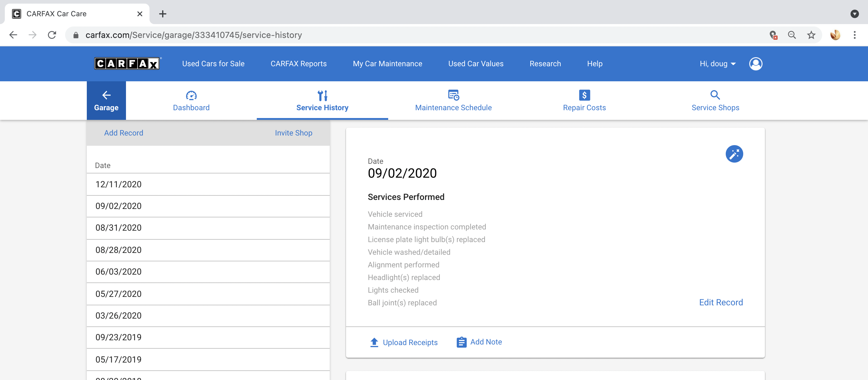Image resolution: width=868 pixels, height=380 pixels.
Task: Click the Upload Receipts arrow icon
Action: (374, 342)
